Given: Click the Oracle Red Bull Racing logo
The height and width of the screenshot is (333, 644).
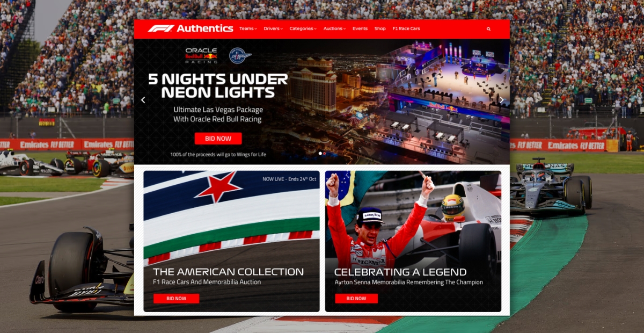Looking at the screenshot, I should 201,56.
